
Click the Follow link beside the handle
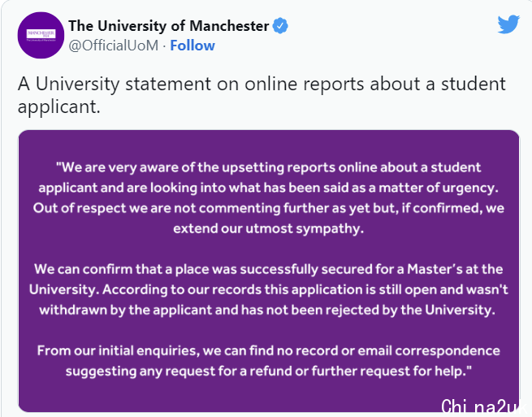[x=192, y=46]
